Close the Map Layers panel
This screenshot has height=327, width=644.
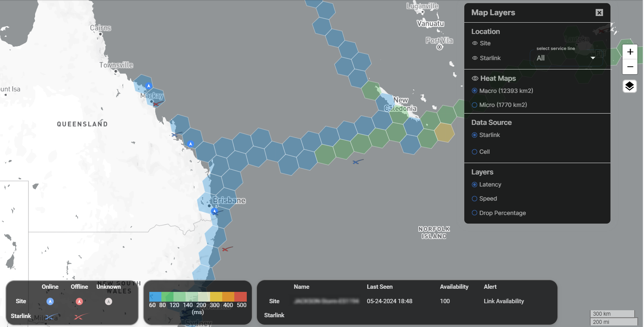click(x=599, y=12)
